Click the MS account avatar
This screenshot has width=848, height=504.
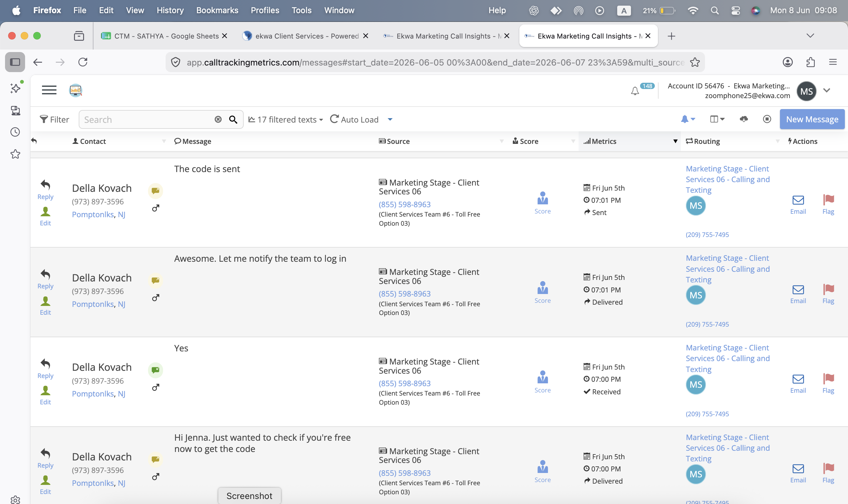(806, 91)
